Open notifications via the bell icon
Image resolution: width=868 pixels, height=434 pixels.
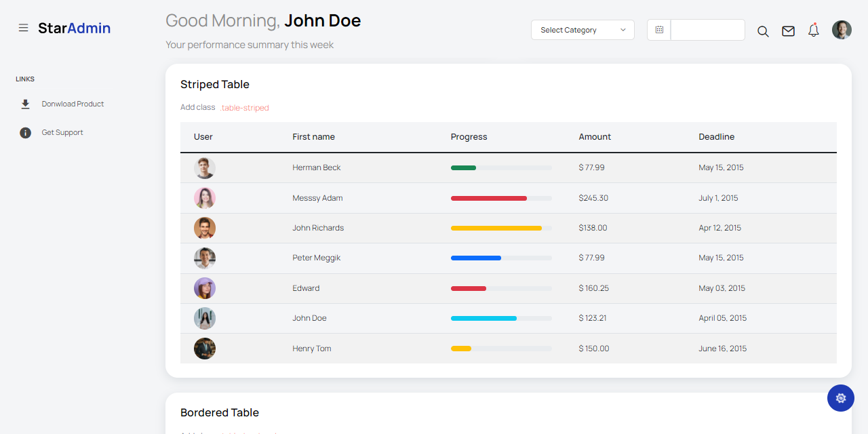pyautogui.click(x=813, y=30)
